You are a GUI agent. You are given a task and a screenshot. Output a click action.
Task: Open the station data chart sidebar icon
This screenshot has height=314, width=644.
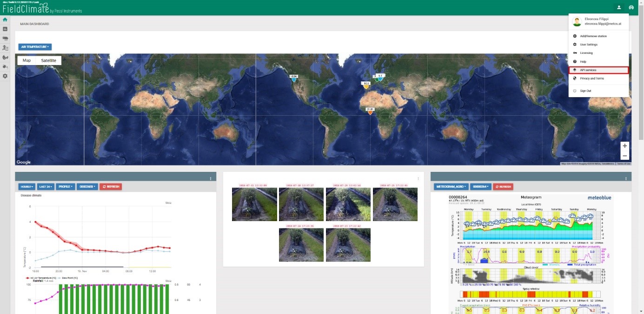click(5, 29)
